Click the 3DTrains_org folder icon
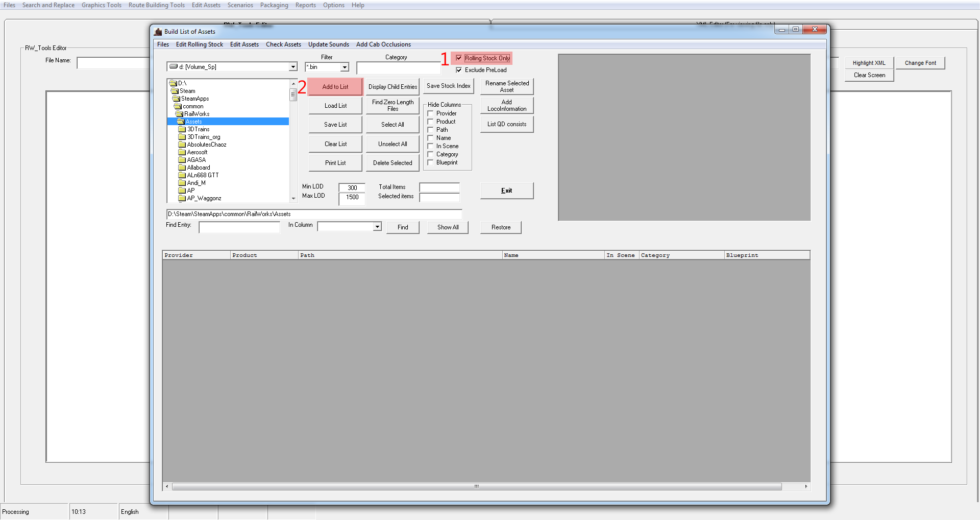This screenshot has height=520, width=980. click(x=182, y=137)
